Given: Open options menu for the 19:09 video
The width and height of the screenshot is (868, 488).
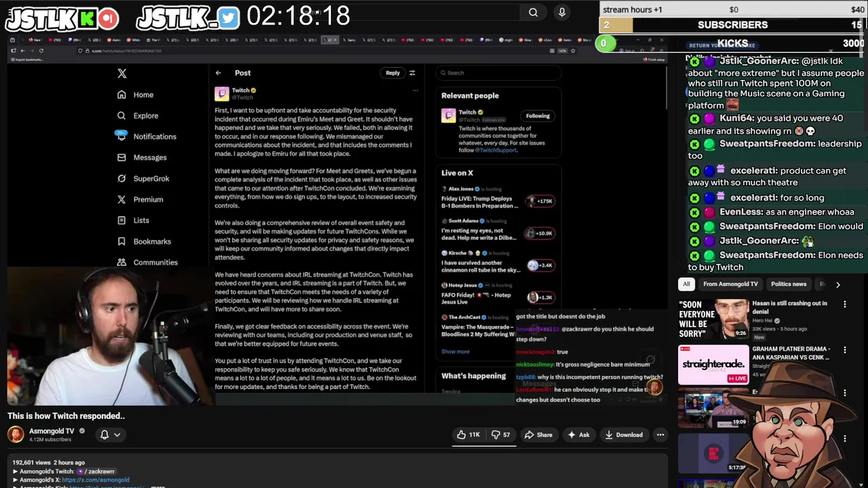Looking at the screenshot, I should point(845,394).
